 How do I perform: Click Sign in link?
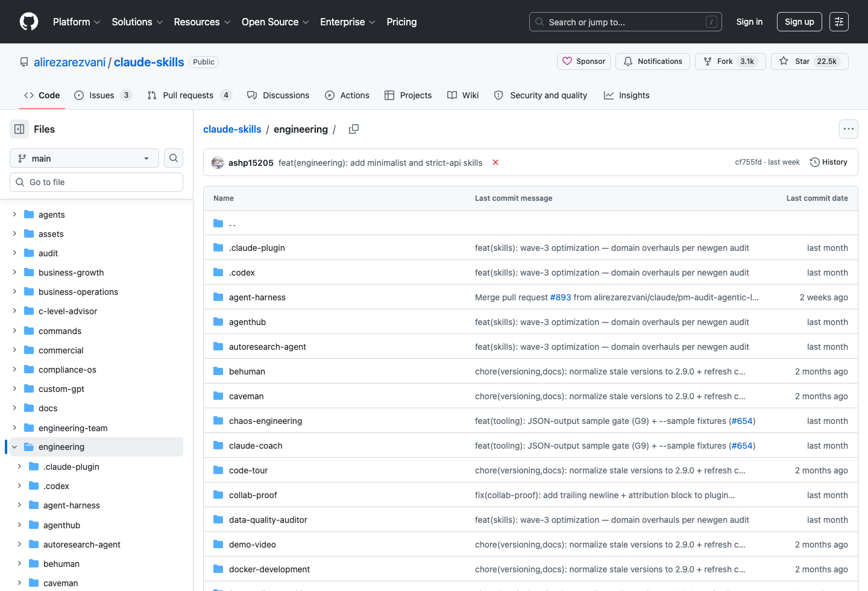coord(749,22)
